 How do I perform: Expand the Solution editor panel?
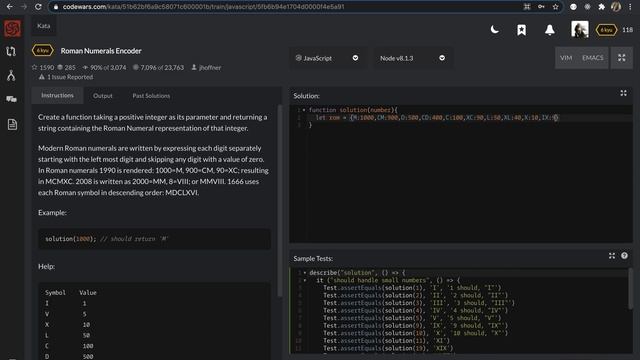[623, 93]
